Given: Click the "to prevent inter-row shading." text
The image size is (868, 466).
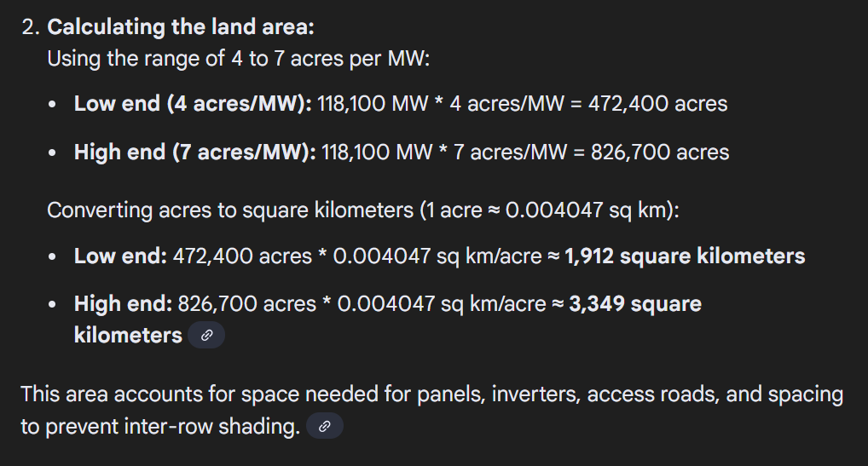Looking at the screenshot, I should pyautogui.click(x=159, y=428).
